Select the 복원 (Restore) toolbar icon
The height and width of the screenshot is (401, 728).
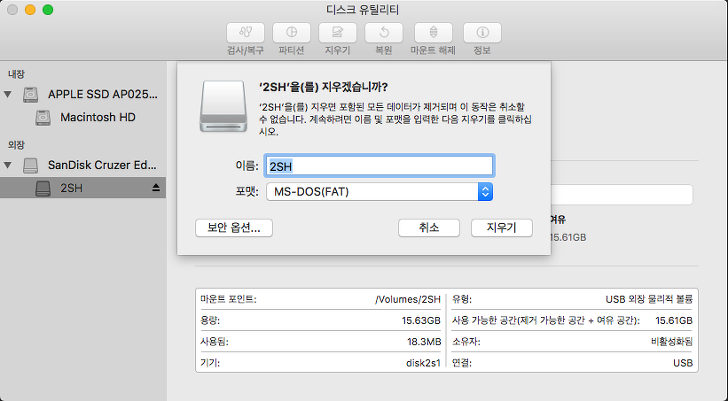coord(384,33)
